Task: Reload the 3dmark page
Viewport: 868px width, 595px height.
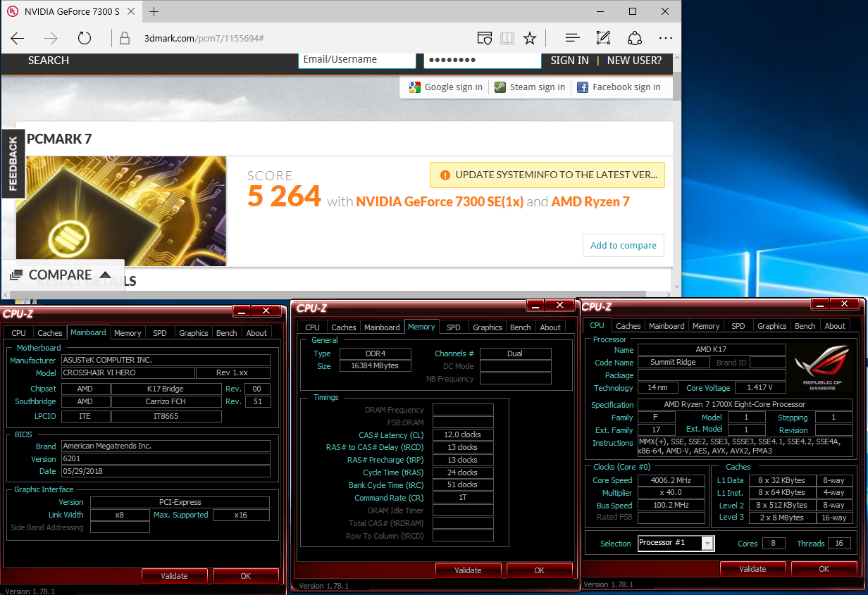Action: tap(85, 38)
